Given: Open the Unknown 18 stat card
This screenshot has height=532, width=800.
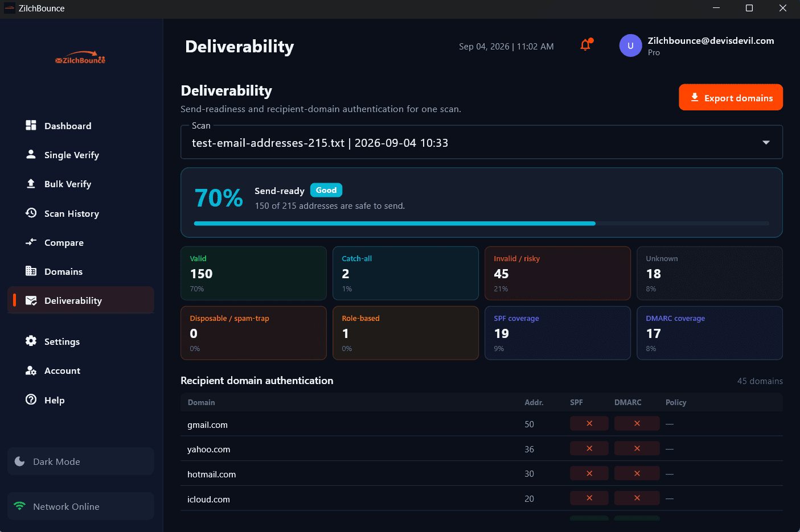Looking at the screenshot, I should tap(709, 273).
